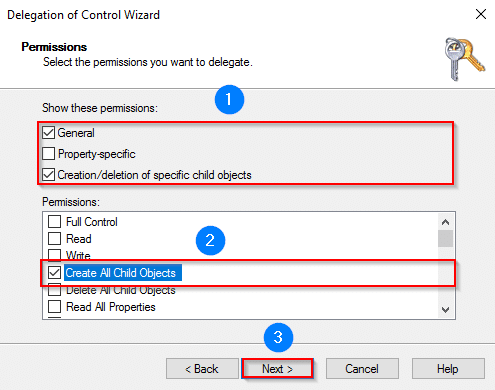Screen dimensions: 495x390
Task: Click the permissions list scrollbar thumb
Action: [x=445, y=238]
